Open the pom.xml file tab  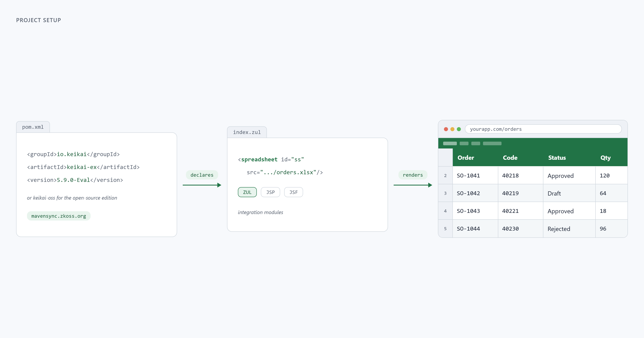[33, 127]
